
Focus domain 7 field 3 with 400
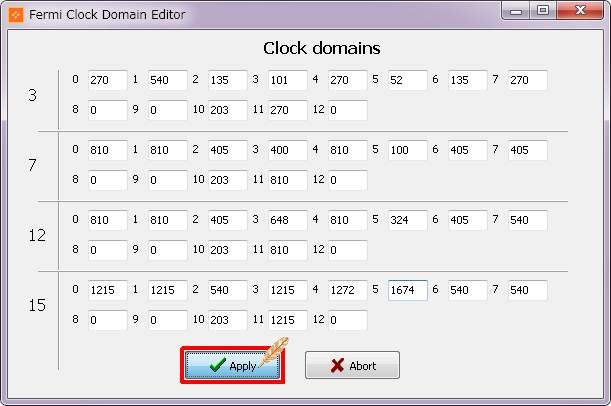[x=288, y=150]
